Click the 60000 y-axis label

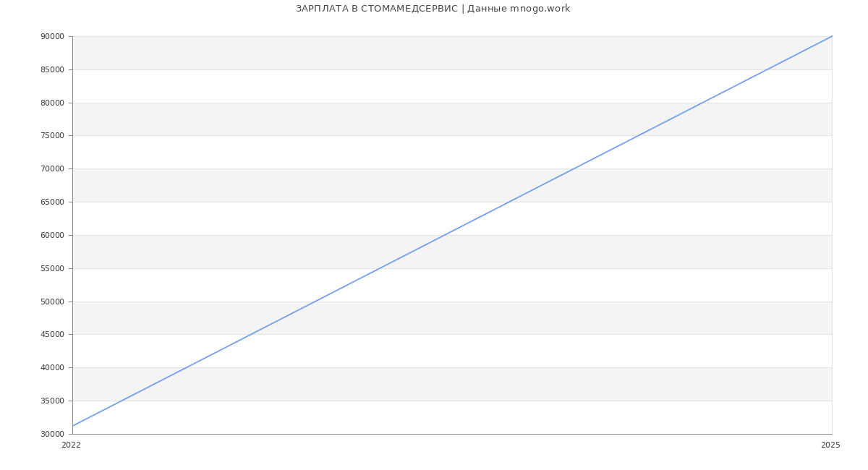click(52, 236)
